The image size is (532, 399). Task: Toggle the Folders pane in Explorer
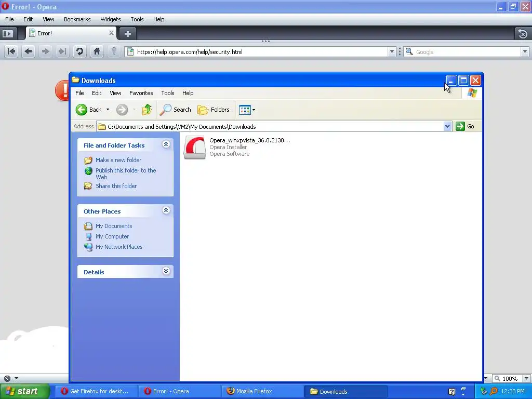point(214,110)
